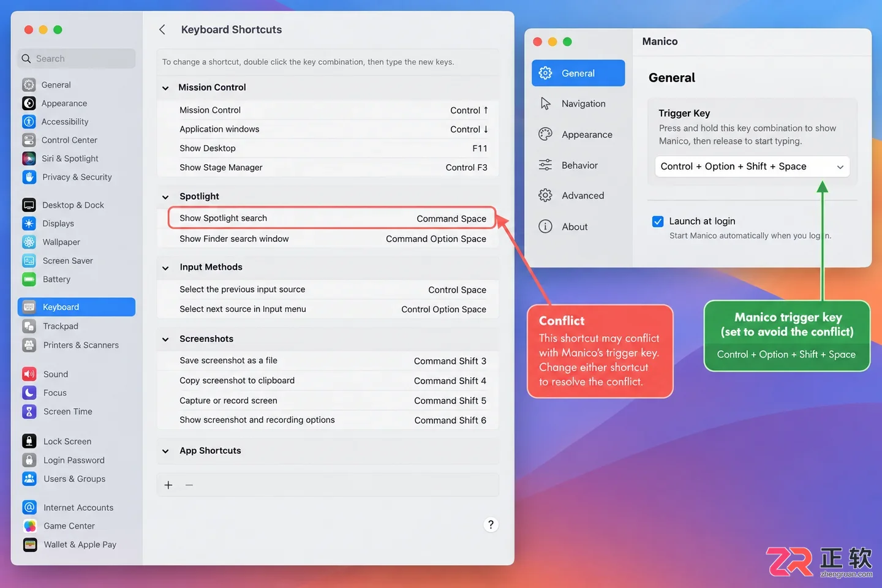Open Siri & Spotlight settings icon
The image size is (882, 588).
point(29,159)
